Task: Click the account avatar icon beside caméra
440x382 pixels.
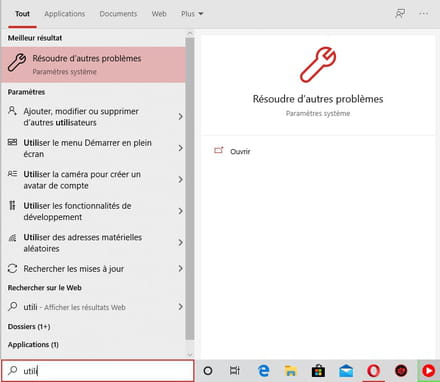Action: pyautogui.click(x=12, y=174)
